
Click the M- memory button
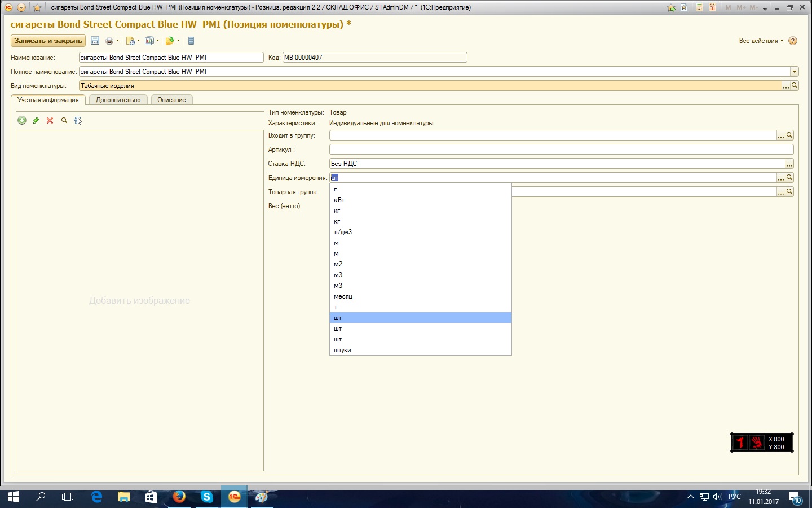click(x=754, y=7)
